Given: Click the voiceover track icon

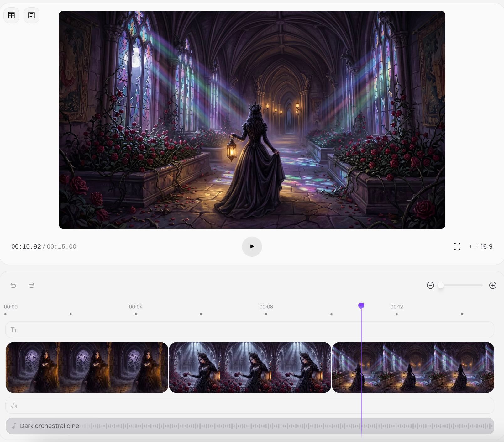Looking at the screenshot, I should click(x=14, y=406).
